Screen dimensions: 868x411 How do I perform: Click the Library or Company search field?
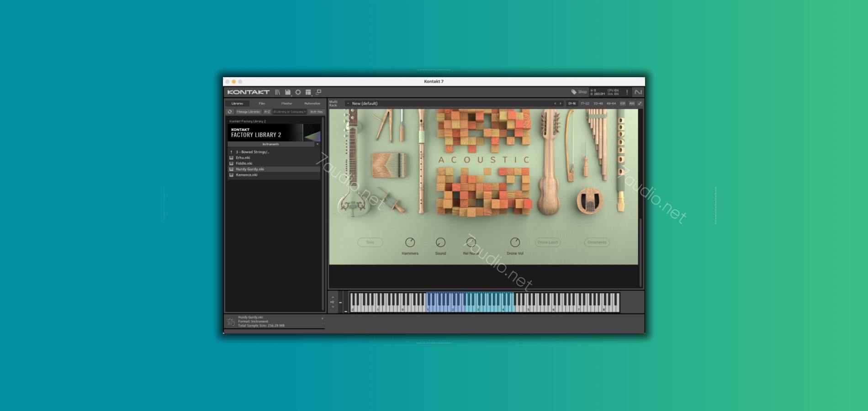289,111
